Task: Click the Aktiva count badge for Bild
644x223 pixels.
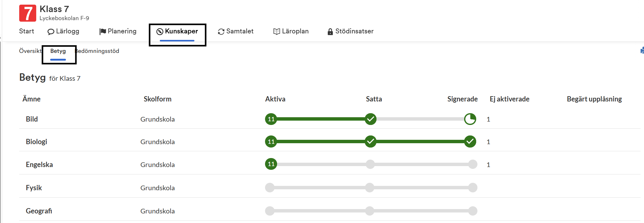Action: 271,119
